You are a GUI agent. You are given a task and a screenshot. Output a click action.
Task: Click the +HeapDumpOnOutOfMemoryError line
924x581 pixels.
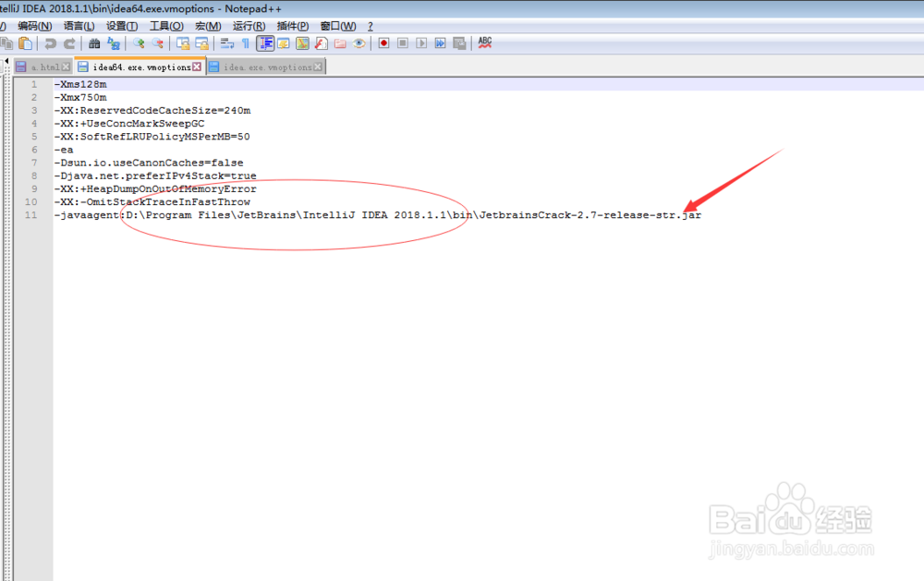tap(155, 188)
